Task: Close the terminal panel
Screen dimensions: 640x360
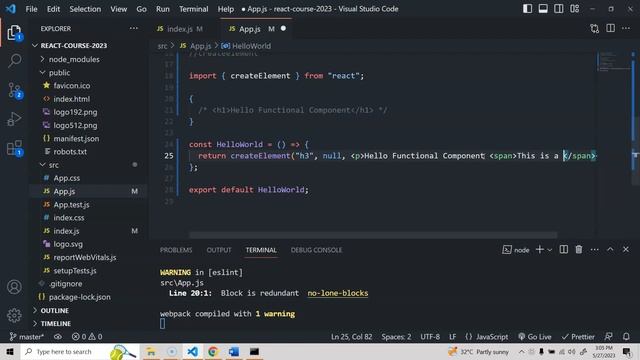Action: point(626,249)
